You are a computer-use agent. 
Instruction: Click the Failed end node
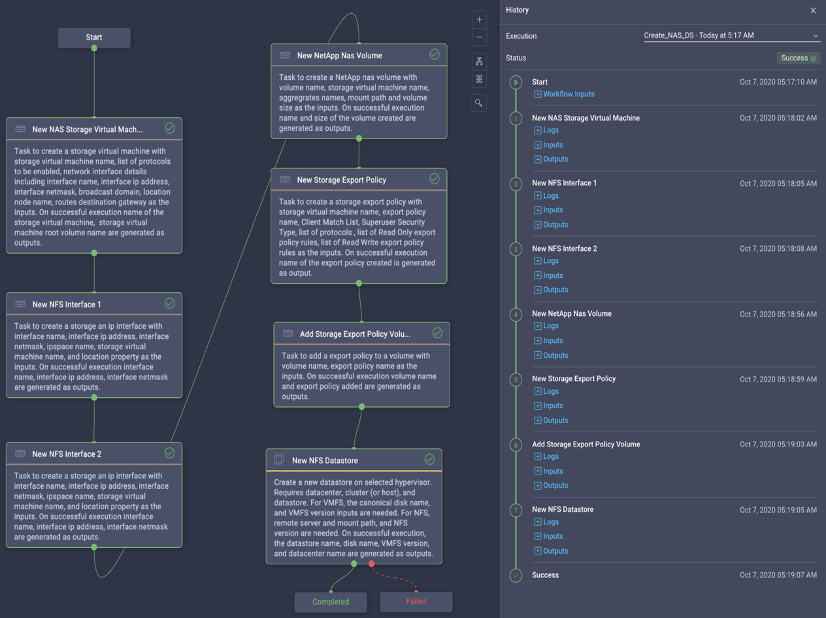(x=416, y=602)
